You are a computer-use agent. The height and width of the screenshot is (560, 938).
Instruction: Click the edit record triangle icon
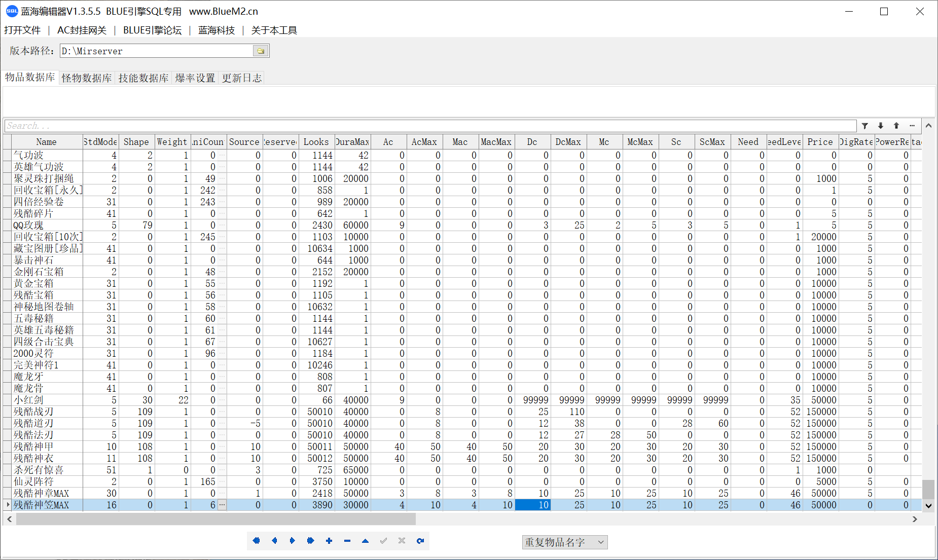(366, 541)
